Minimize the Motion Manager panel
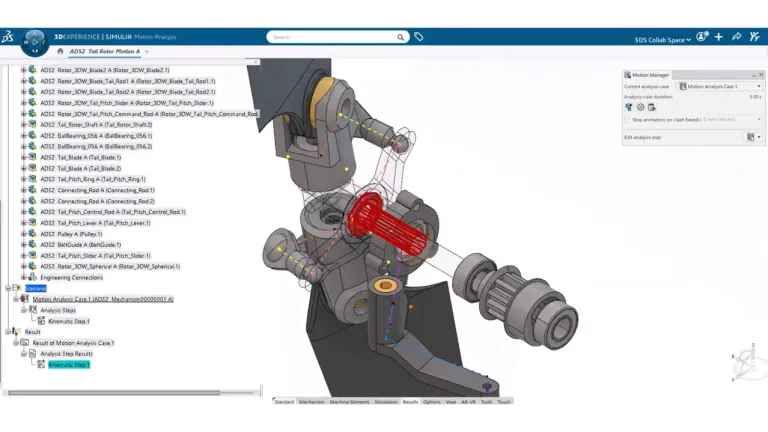 tap(753, 75)
